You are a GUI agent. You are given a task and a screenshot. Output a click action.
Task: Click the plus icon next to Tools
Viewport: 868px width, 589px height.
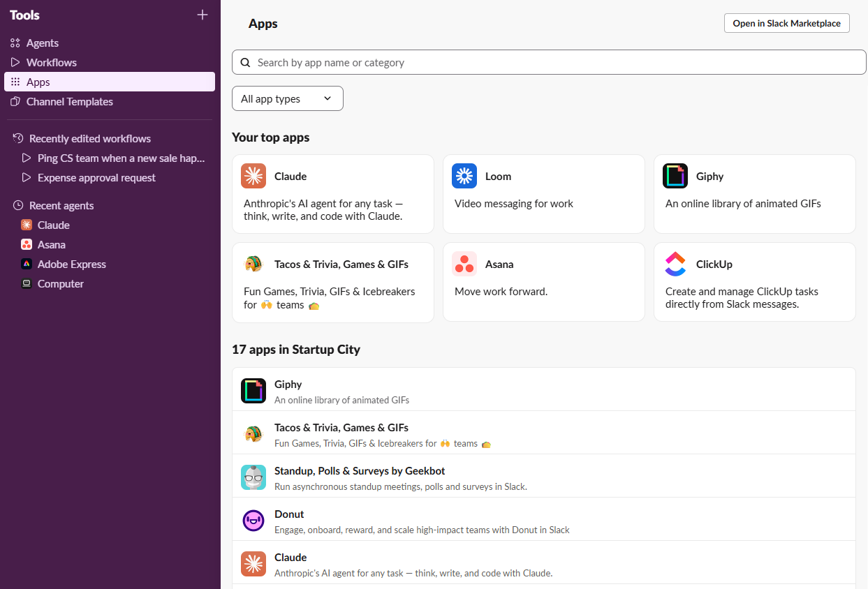tap(203, 15)
